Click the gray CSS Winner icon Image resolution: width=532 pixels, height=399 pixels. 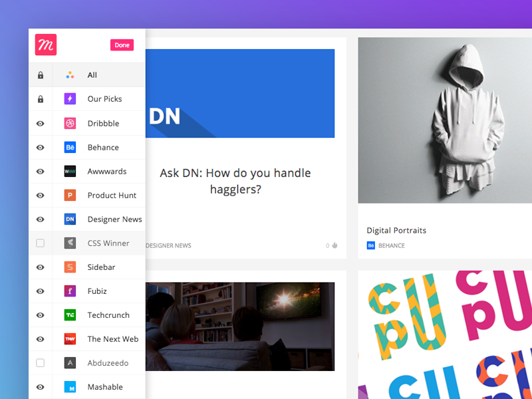pos(70,243)
